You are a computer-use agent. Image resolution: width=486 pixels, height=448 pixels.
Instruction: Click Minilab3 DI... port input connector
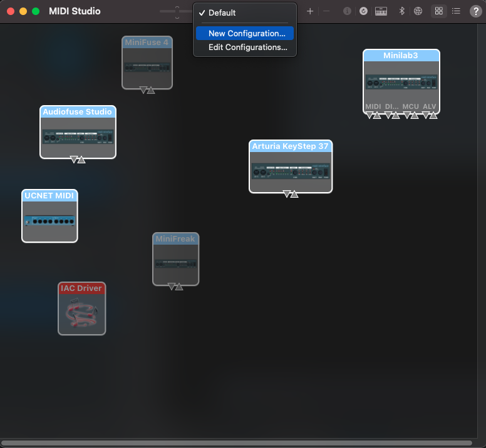click(x=388, y=115)
